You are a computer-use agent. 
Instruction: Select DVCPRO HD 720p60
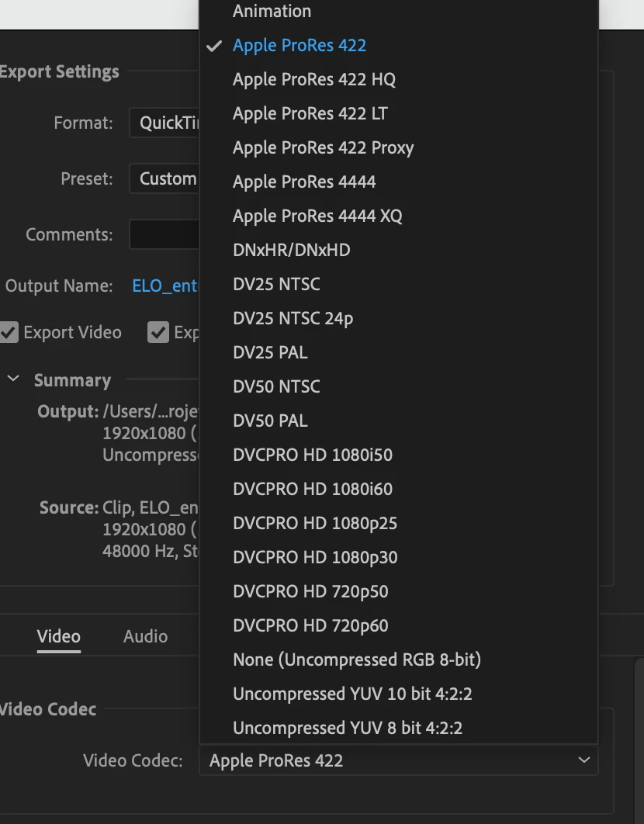point(399,626)
